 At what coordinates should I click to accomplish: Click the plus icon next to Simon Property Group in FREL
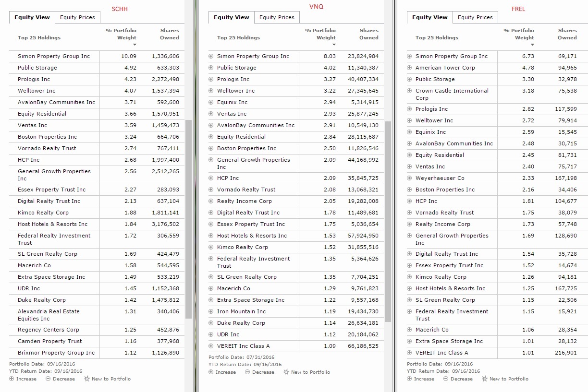[409, 56]
